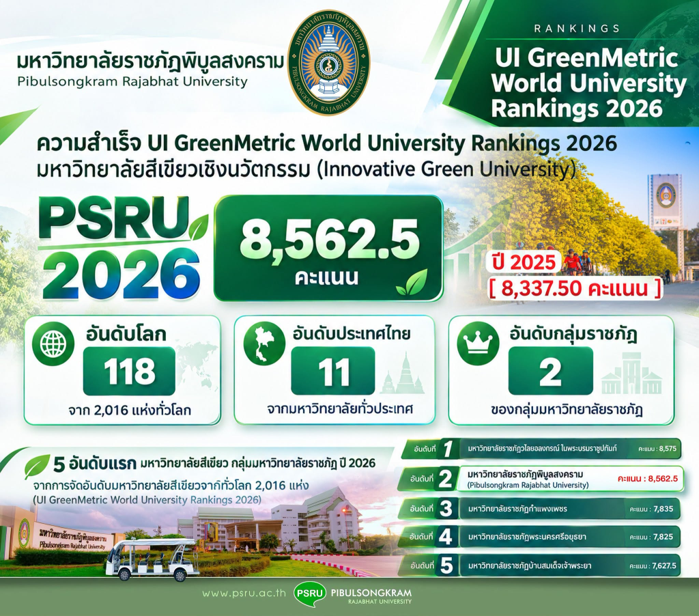The height and width of the screenshot is (616, 699).
Task: Click the Thai title มหาวิทยาลัยราชภัฏพิบูลสงคราม in the header
Action: [150, 62]
